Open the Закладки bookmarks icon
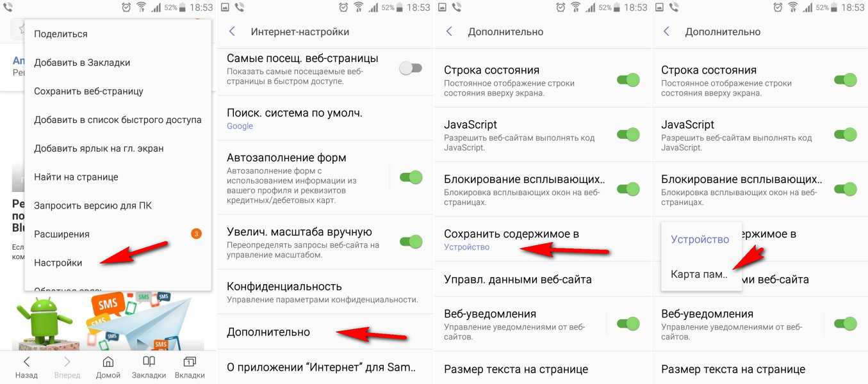 click(149, 362)
